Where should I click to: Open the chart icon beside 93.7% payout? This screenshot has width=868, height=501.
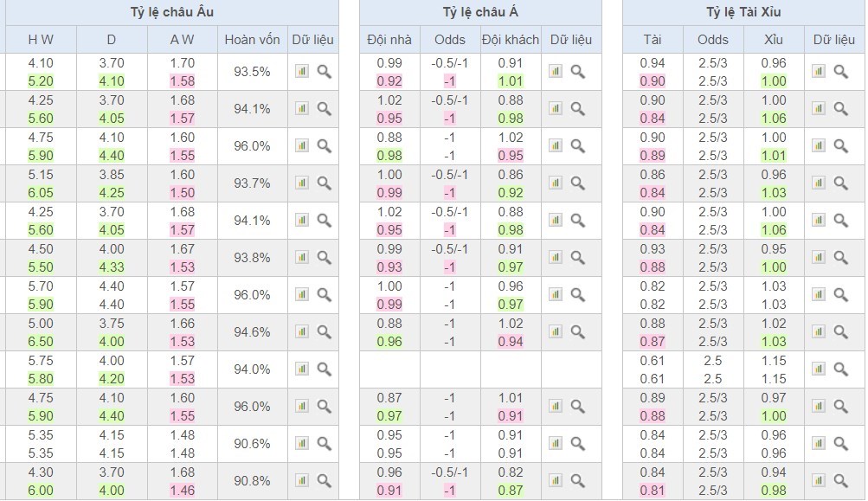(301, 183)
